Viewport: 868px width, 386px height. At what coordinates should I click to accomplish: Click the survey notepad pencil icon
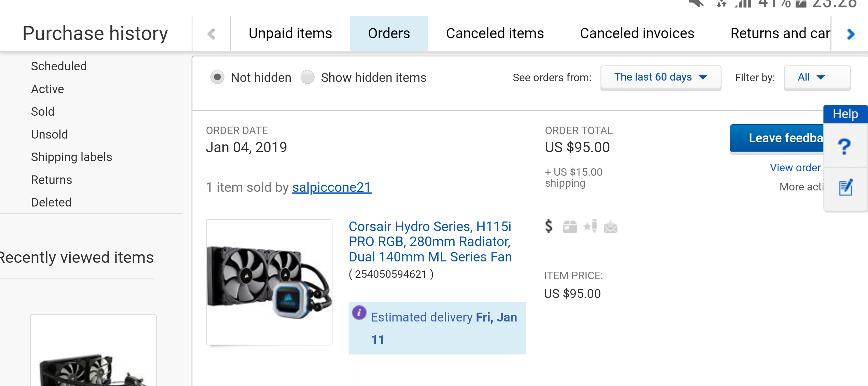pos(846,187)
